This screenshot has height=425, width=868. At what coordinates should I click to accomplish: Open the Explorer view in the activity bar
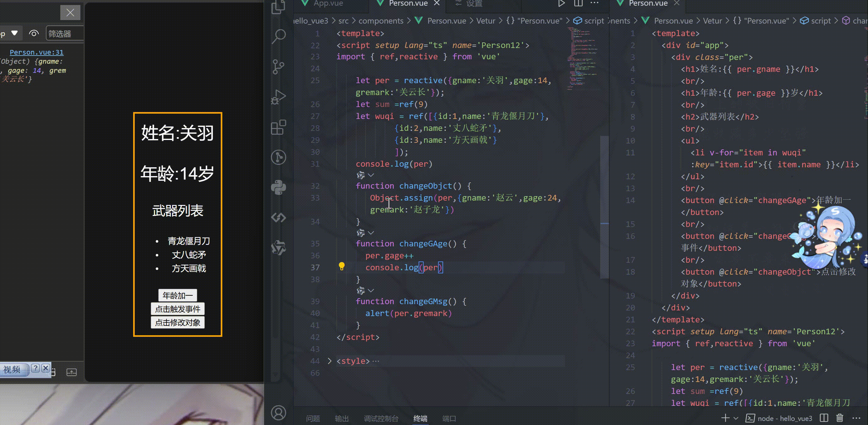tap(279, 7)
